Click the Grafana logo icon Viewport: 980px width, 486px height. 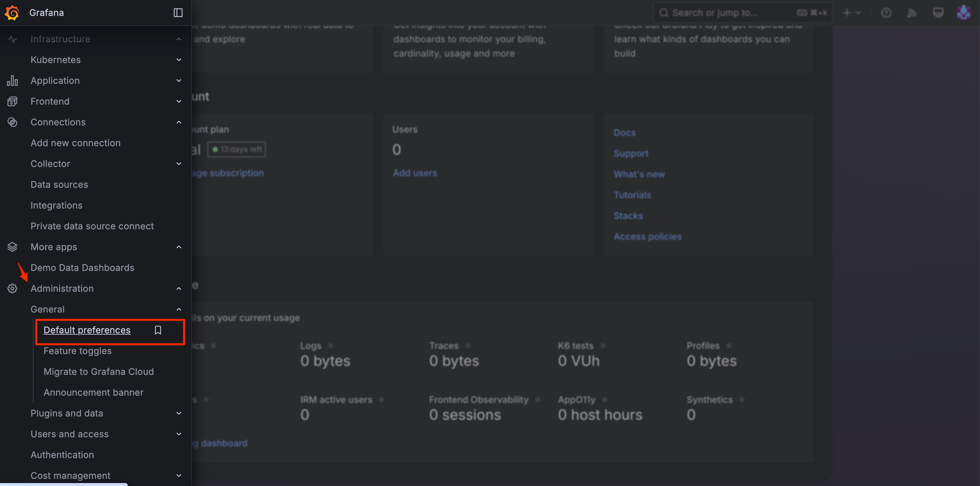[x=12, y=13]
